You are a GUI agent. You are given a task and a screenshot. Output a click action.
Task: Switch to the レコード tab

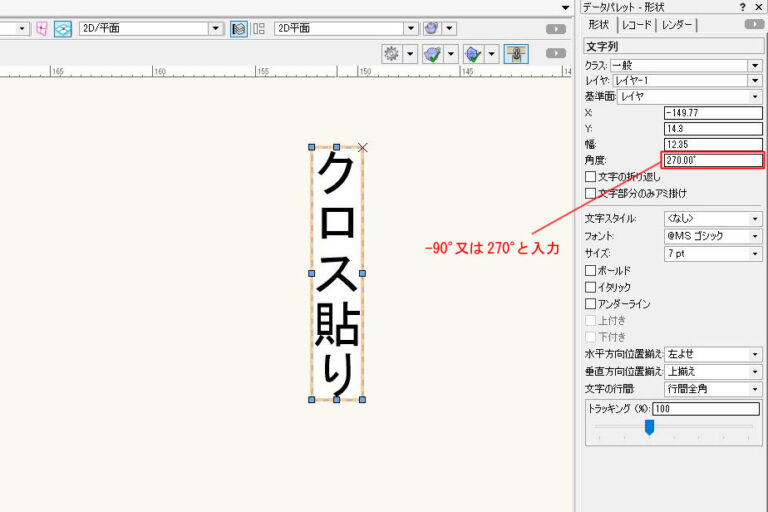click(x=635, y=24)
